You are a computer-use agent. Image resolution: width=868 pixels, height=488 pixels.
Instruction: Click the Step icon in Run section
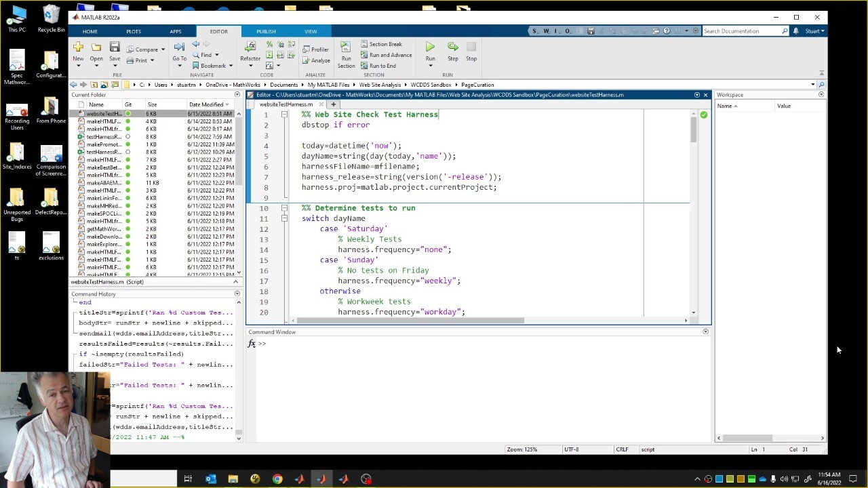point(452,47)
